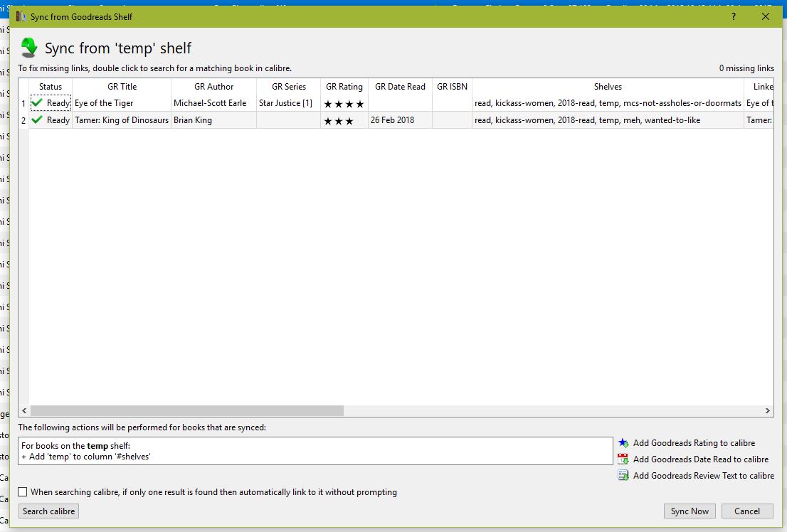Click green checkmark for Eye of the Tiger
This screenshot has height=532, width=787.
pos(37,103)
